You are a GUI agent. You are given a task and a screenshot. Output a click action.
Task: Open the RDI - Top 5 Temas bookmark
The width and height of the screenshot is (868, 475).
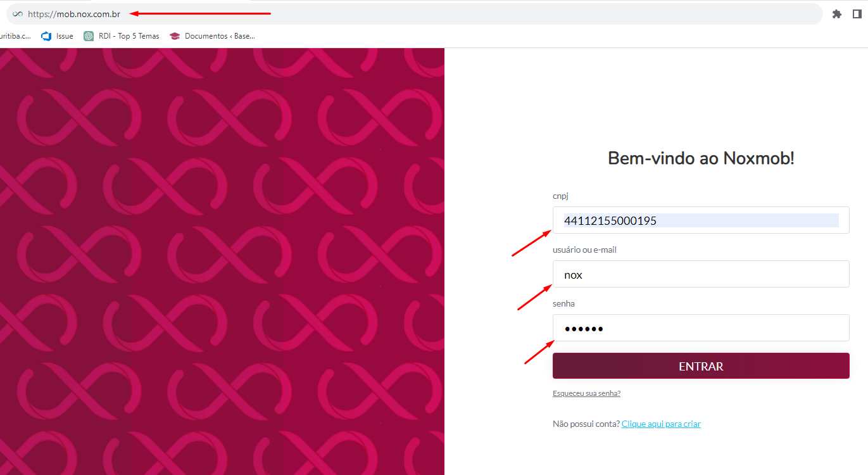click(x=122, y=36)
